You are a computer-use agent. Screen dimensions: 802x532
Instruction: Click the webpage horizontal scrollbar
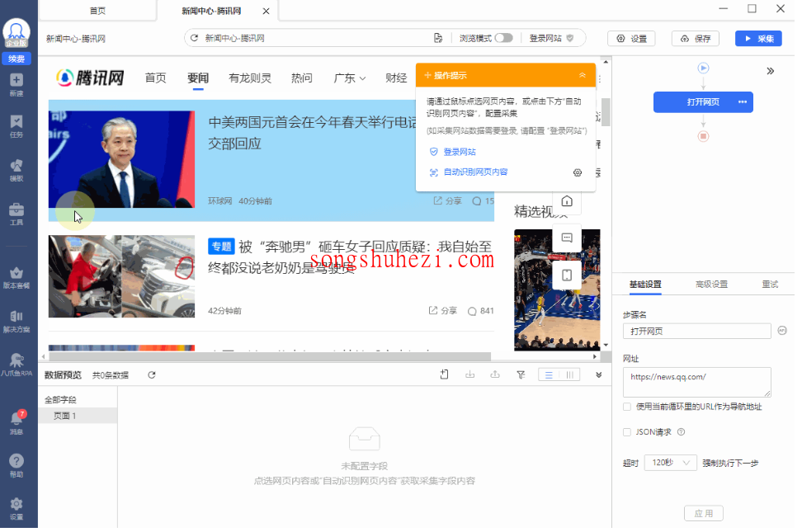270,356
